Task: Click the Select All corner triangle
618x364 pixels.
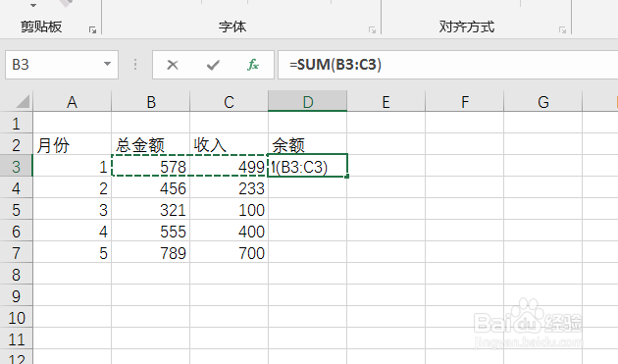Action: point(23,101)
